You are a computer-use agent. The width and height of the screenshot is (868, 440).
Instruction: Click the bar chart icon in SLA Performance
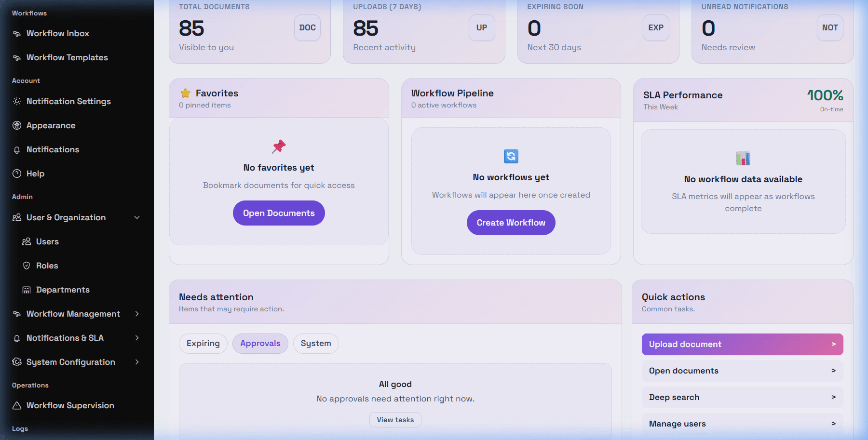point(743,158)
